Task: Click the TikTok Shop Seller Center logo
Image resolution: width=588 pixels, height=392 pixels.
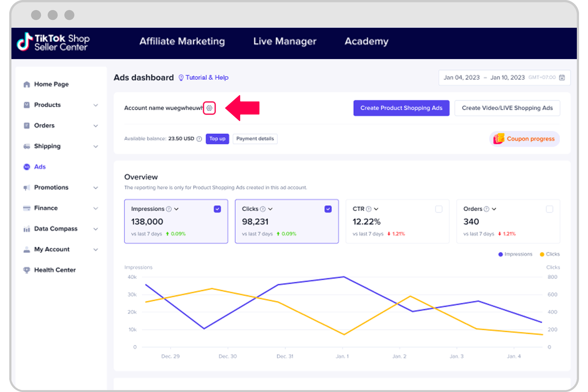Action: point(53,42)
